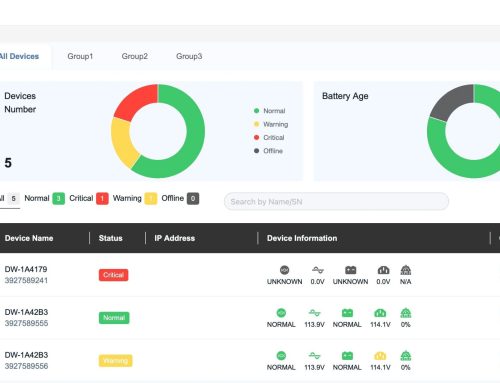Click the yellow Warning status badge for serial 3927589556
Image resolution: width=500 pixels, height=383 pixels.
(115, 361)
